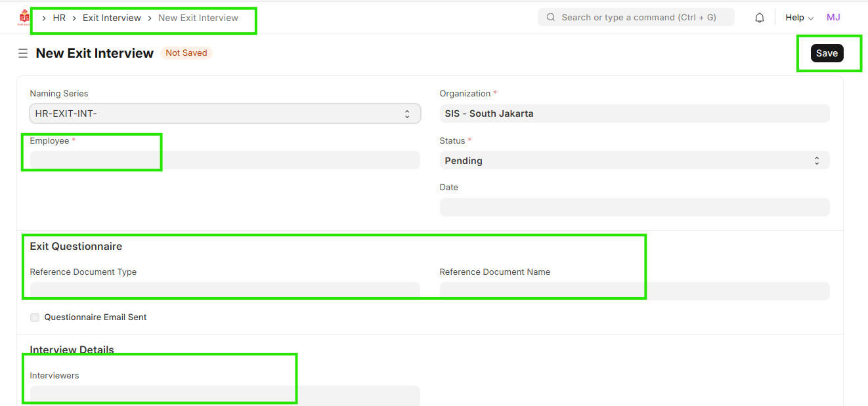
Task: Toggle the sidebar hamburger menu icon
Action: pos(23,53)
